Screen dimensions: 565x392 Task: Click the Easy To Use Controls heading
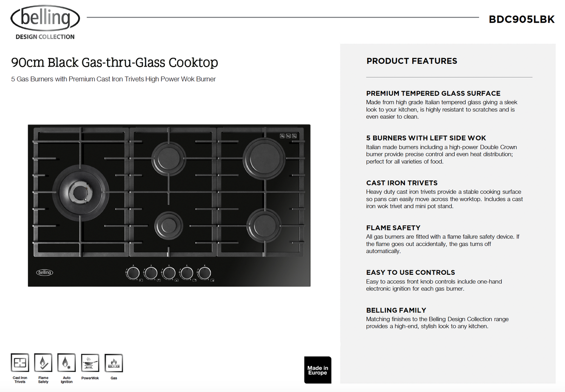[410, 272]
